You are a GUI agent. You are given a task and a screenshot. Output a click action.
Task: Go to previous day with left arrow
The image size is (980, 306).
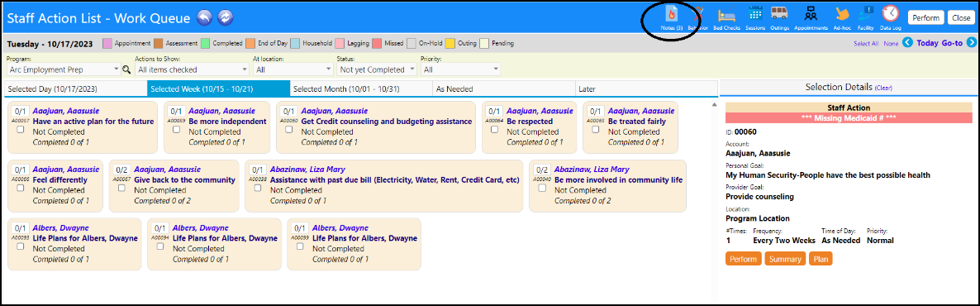907,43
